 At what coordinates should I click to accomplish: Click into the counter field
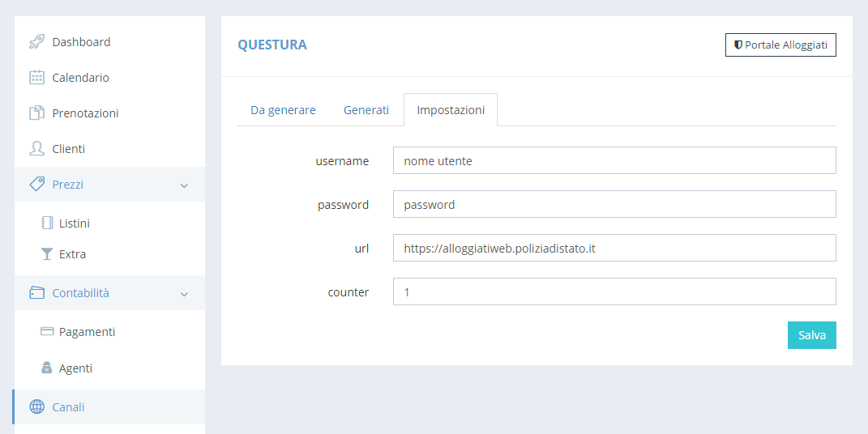(x=614, y=291)
